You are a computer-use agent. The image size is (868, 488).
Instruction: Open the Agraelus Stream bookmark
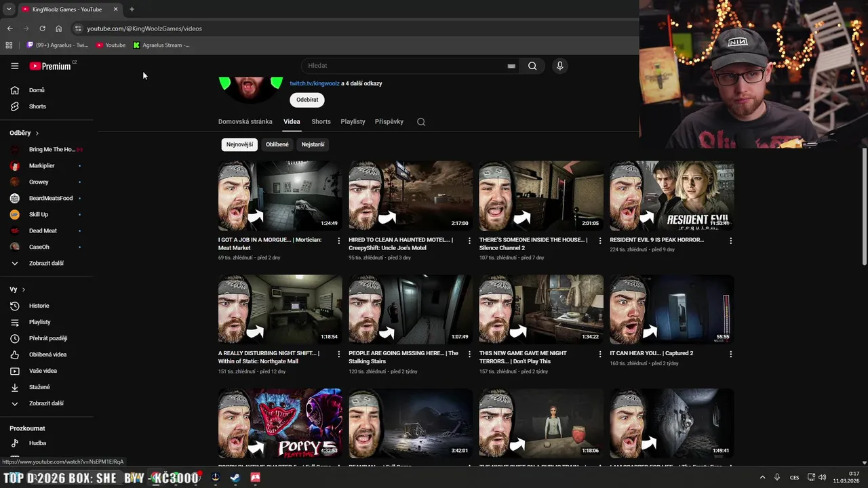pos(161,45)
